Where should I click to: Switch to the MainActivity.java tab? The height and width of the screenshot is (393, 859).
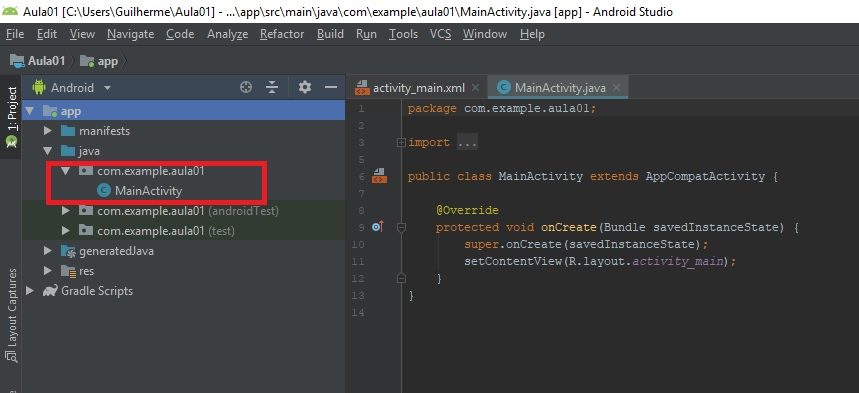(x=560, y=88)
